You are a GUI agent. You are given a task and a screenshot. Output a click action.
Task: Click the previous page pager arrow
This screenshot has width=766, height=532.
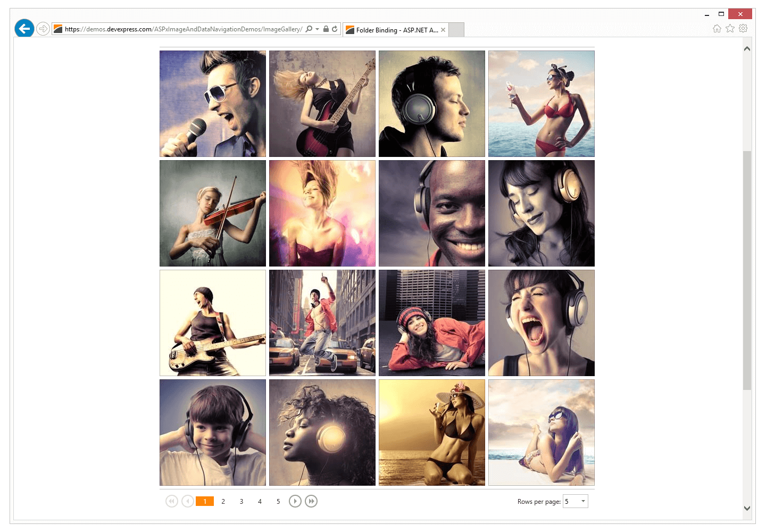point(187,501)
